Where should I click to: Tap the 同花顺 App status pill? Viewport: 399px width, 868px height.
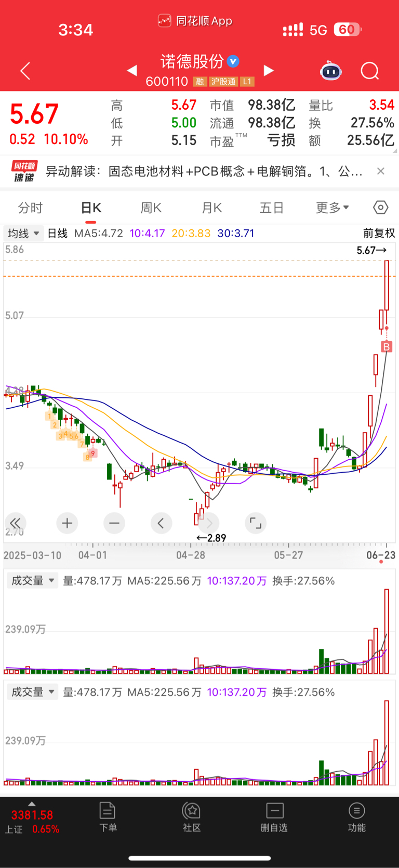pyautogui.click(x=195, y=21)
